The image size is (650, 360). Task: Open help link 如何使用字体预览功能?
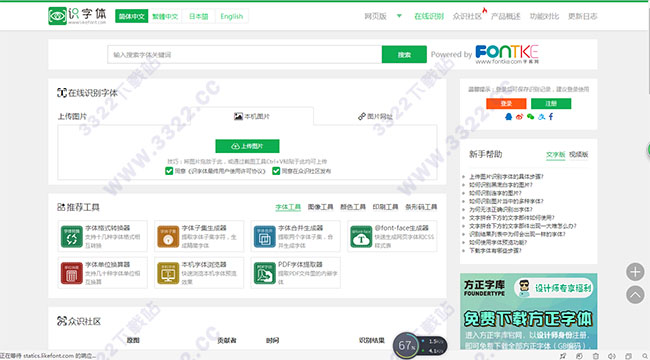click(x=498, y=242)
